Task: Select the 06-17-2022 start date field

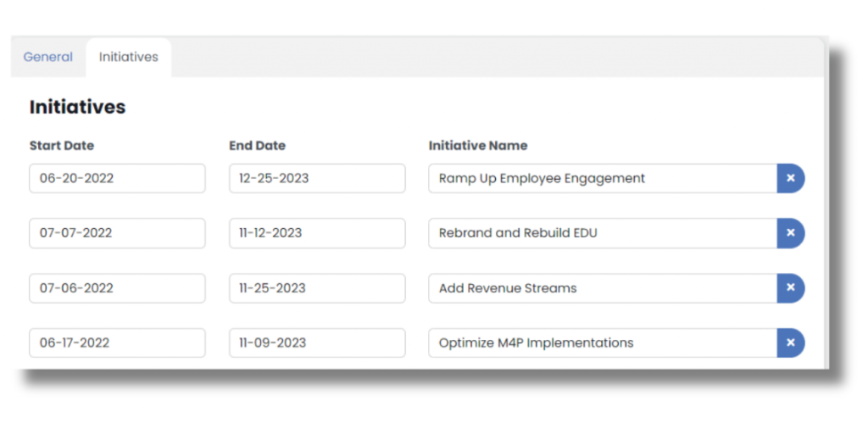Action: point(117,343)
